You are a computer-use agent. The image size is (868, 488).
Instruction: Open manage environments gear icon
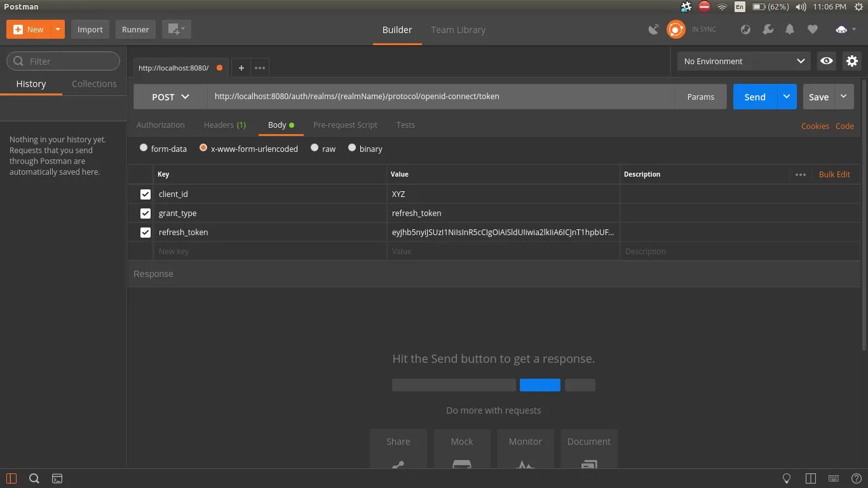click(x=851, y=61)
